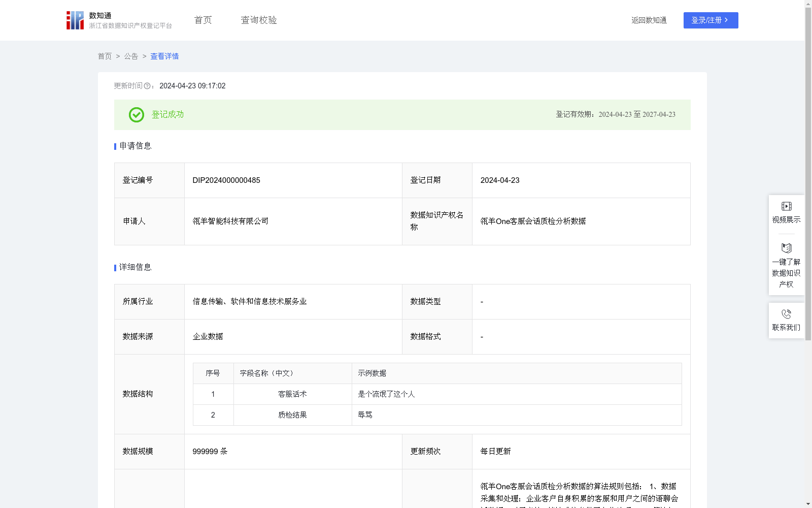Go back via 返回数知通 link

point(649,20)
